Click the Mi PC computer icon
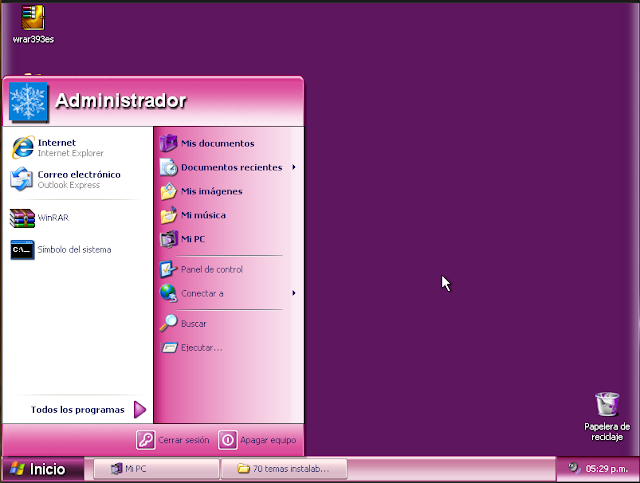Image resolution: width=640 pixels, height=483 pixels. [168, 239]
